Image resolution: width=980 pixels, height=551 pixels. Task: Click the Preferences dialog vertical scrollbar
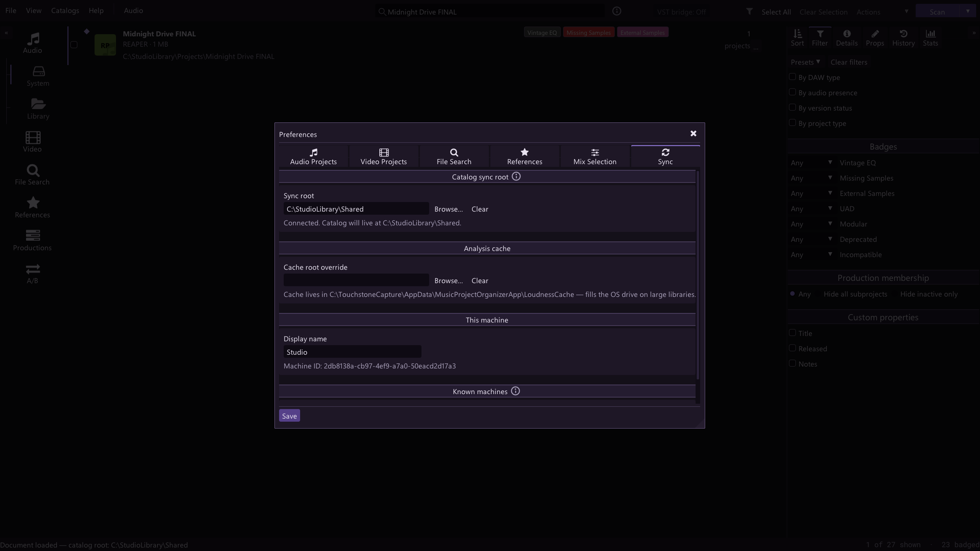(x=698, y=275)
